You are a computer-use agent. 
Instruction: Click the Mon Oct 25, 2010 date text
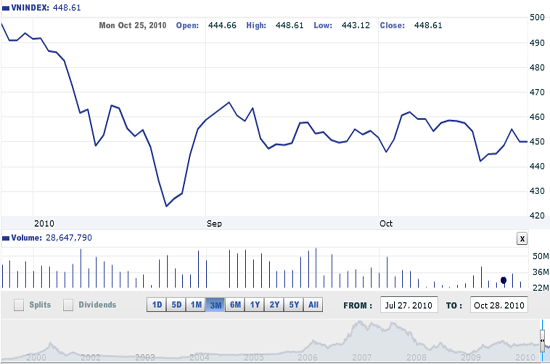pyautogui.click(x=133, y=25)
